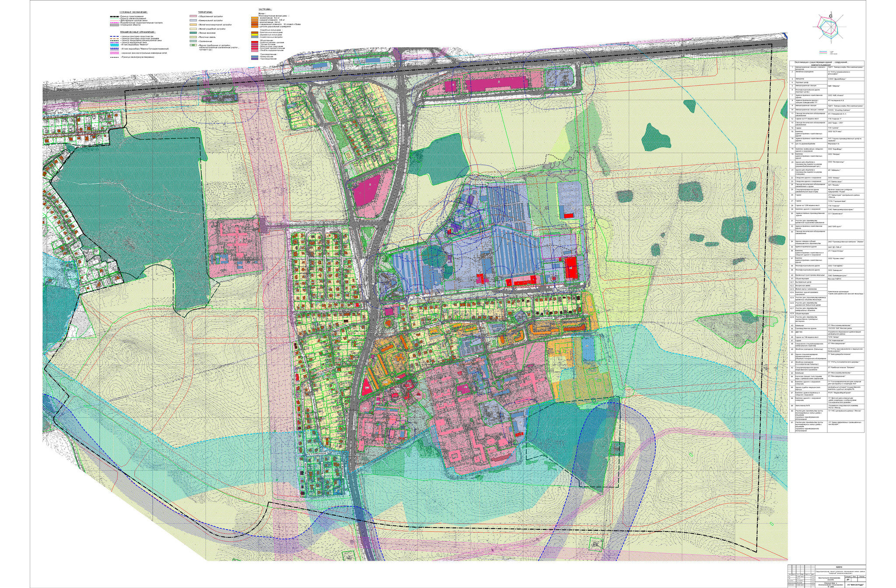896x588 pixels.
Task: Pick the 'Жилой многоквартирной застройки' legend swatch
Action: pyautogui.click(x=193, y=24)
